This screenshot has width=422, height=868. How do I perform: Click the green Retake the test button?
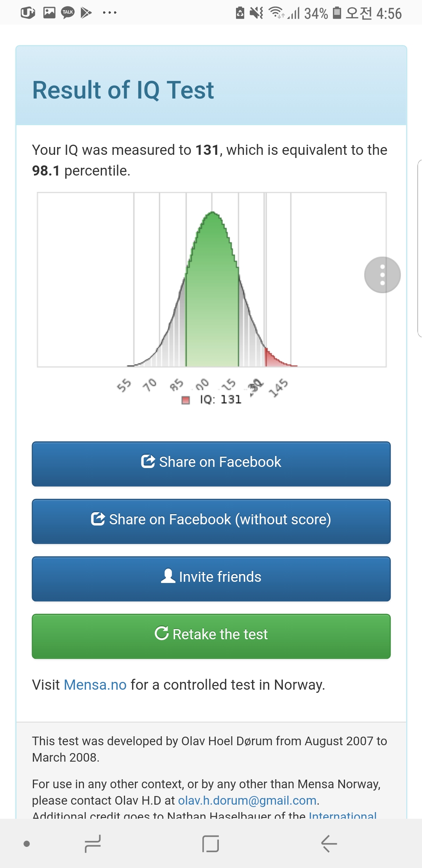coord(211,636)
